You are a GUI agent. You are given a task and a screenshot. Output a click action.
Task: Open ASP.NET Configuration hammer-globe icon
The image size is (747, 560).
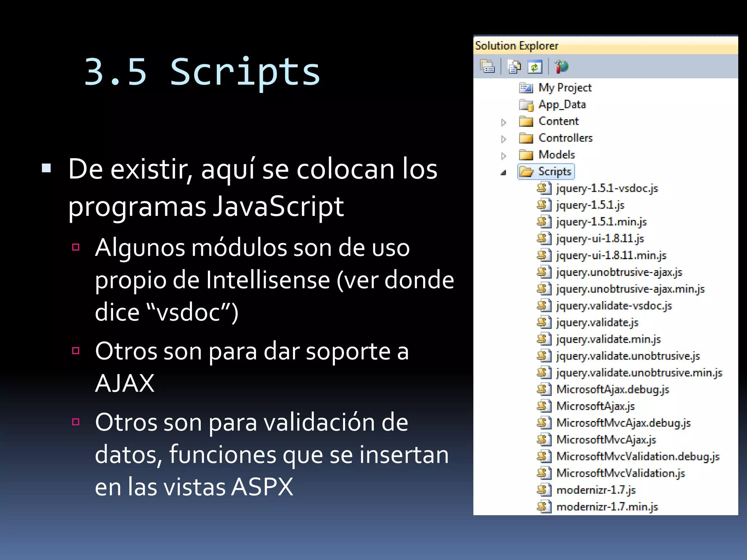[562, 67]
